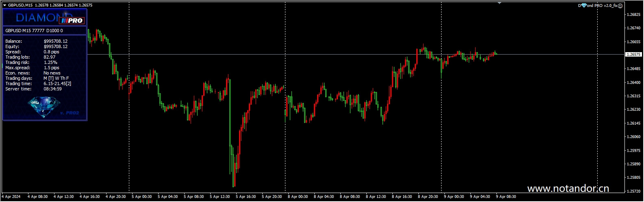
Task: Click price axis level 1.26740
Action: pyautogui.click(x=634, y=28)
